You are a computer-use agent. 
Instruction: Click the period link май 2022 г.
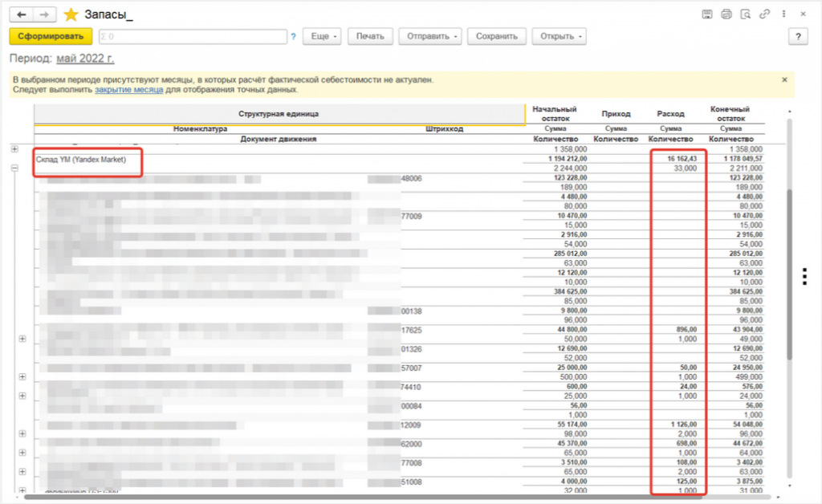point(85,59)
